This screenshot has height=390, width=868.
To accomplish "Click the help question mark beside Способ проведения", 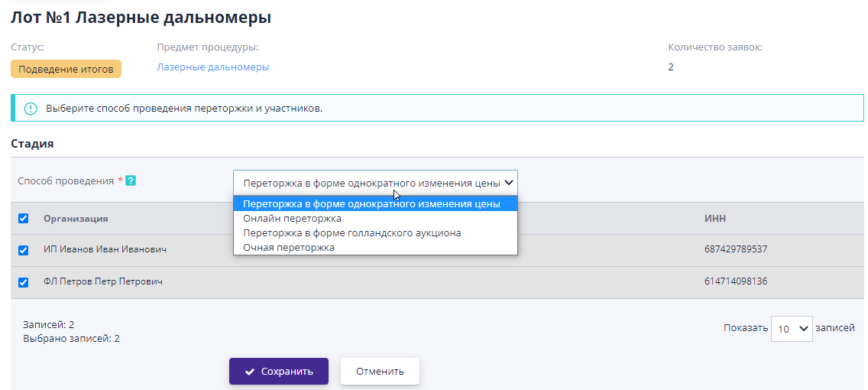I will click(x=131, y=181).
